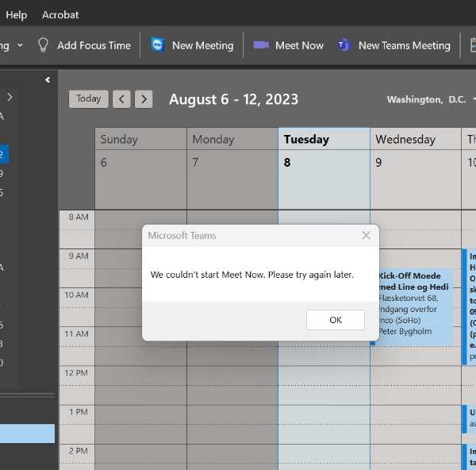Screen dimensions: 476x470
Task: Open the Help menu
Action: (17, 15)
